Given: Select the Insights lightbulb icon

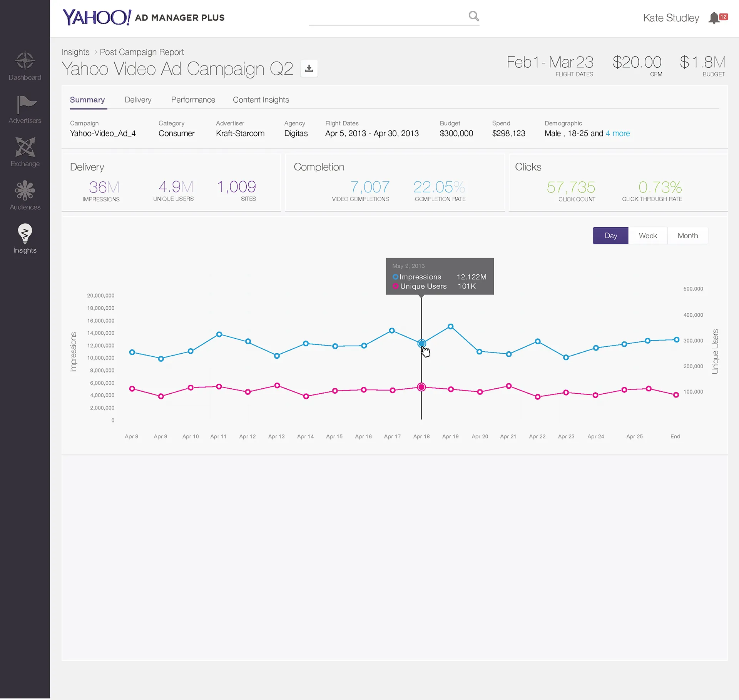Looking at the screenshot, I should point(25,233).
